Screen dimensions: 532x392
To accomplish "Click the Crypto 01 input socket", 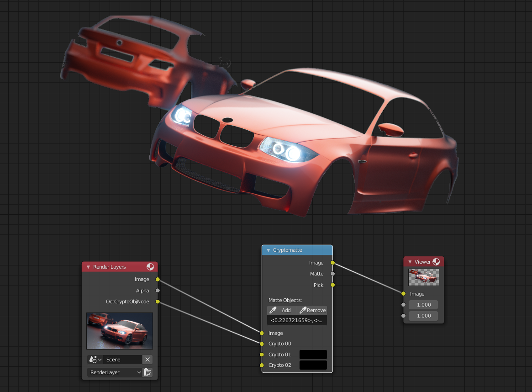I will click(262, 355).
